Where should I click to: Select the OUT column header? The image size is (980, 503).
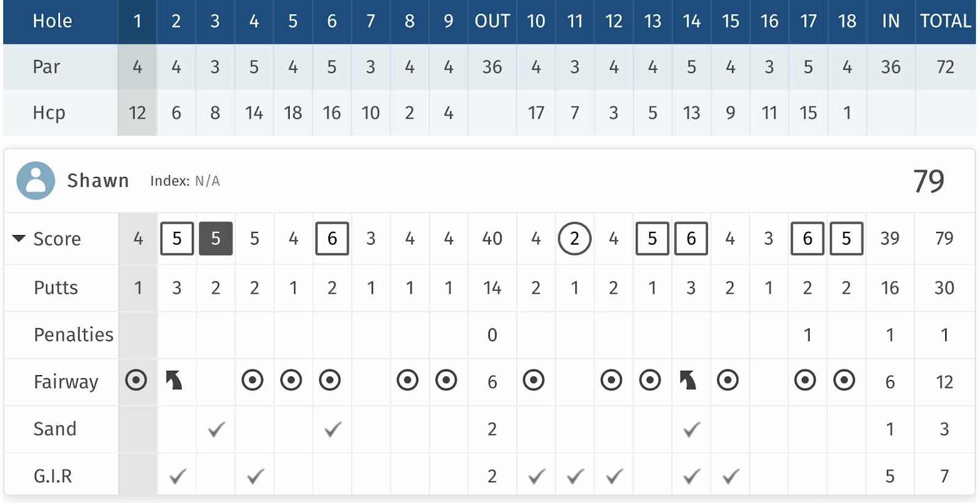pos(492,21)
